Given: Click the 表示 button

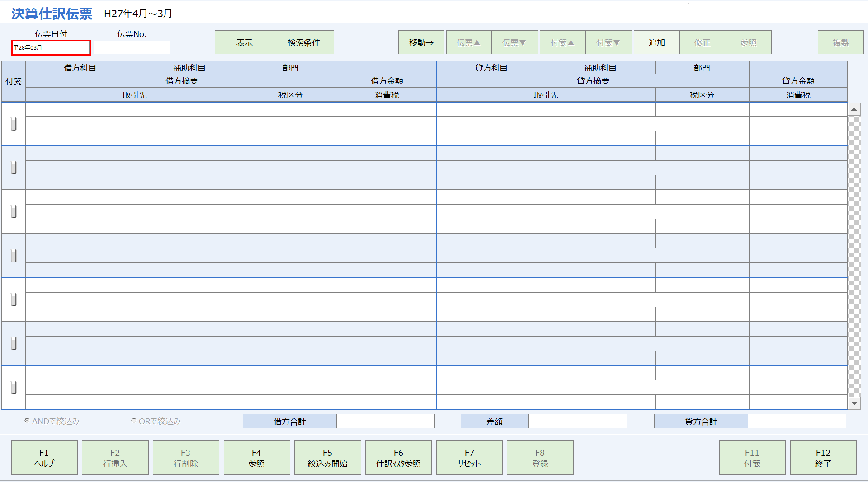Looking at the screenshot, I should tap(244, 42).
